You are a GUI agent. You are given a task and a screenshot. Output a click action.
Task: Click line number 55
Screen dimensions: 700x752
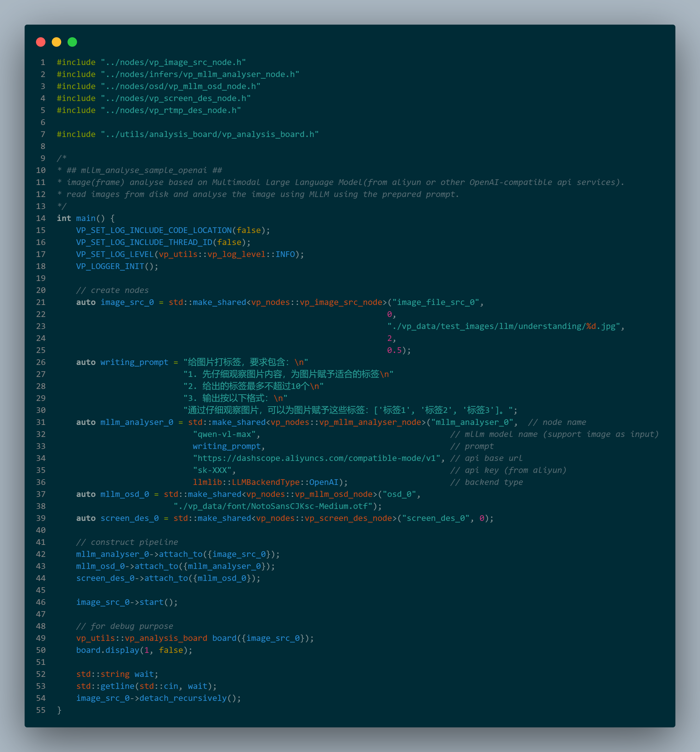tap(41, 710)
